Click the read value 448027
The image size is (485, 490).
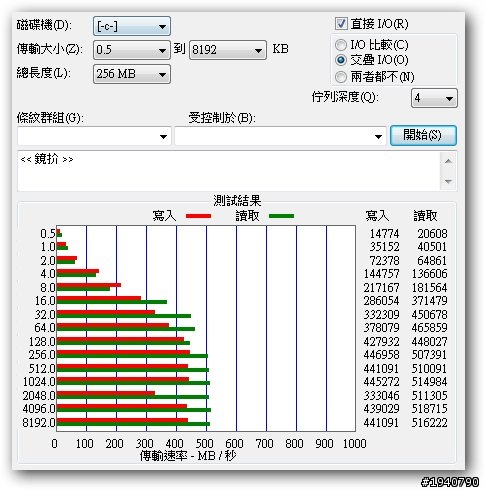[429, 342]
